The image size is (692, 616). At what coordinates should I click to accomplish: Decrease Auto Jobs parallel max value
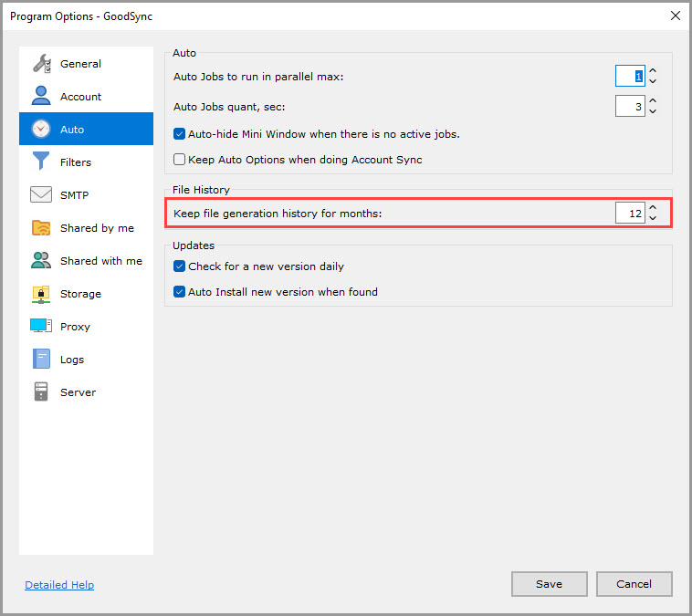(653, 81)
